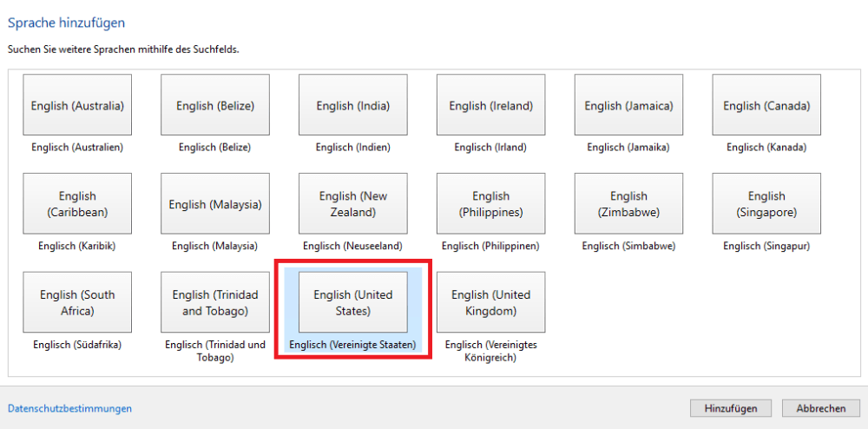The width and height of the screenshot is (868, 429).
Task: Select the highlighted English (United States) tile
Action: coord(353,302)
